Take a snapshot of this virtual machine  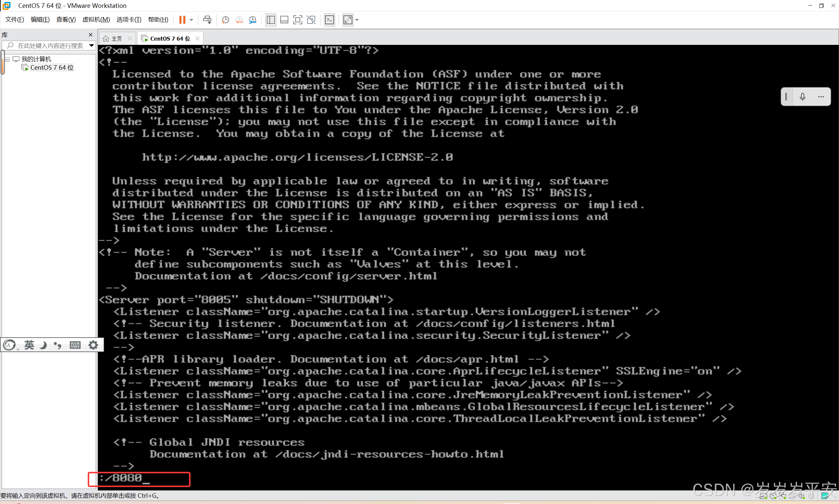(225, 20)
